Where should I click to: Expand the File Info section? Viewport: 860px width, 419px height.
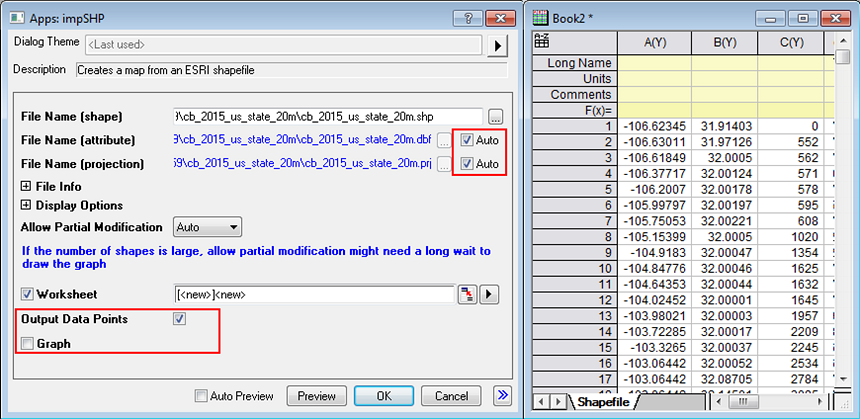point(25,186)
